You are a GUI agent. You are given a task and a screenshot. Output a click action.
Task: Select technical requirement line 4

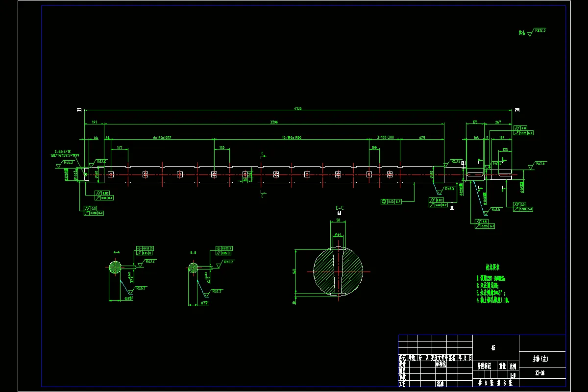(x=492, y=300)
